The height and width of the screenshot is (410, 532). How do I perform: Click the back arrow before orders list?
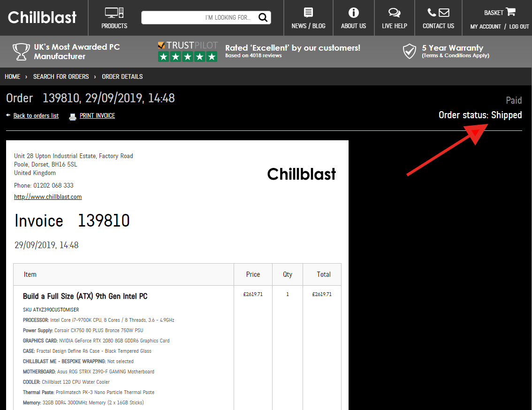coord(8,115)
